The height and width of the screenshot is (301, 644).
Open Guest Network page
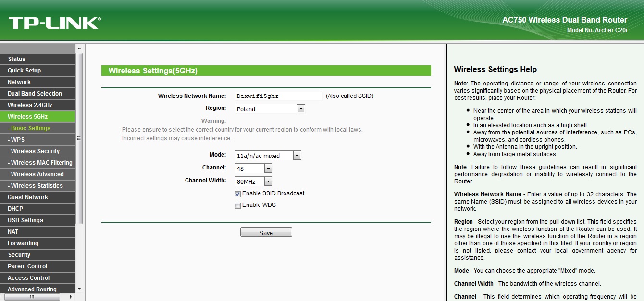(37, 197)
